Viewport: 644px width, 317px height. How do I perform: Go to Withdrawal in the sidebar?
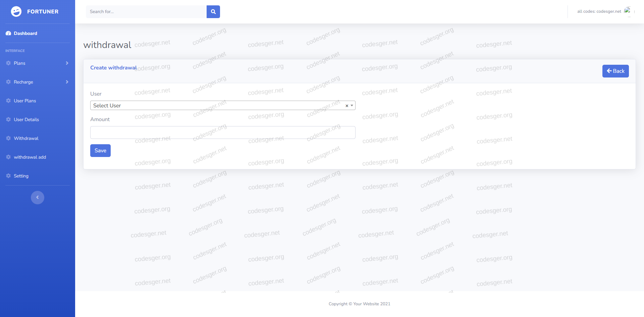coord(26,138)
